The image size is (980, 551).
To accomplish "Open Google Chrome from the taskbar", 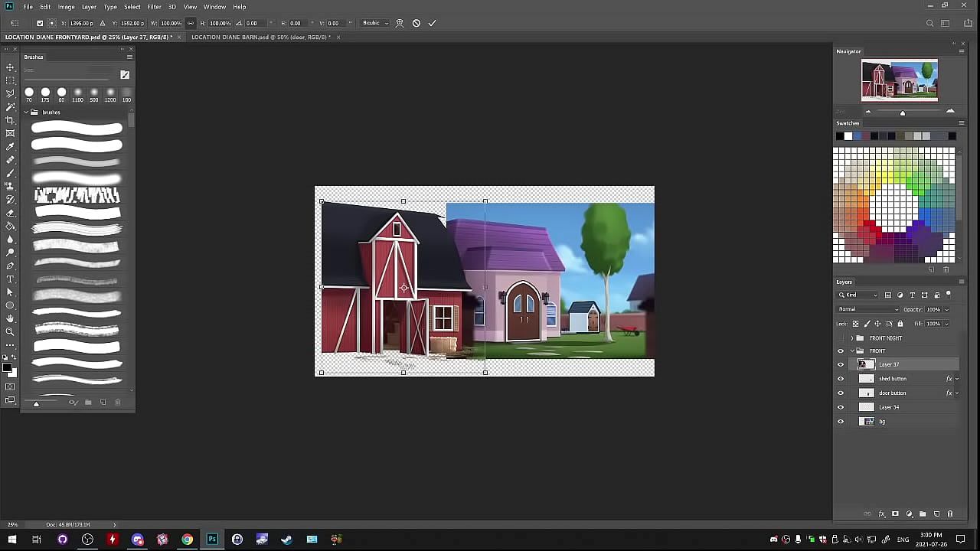I will click(187, 540).
